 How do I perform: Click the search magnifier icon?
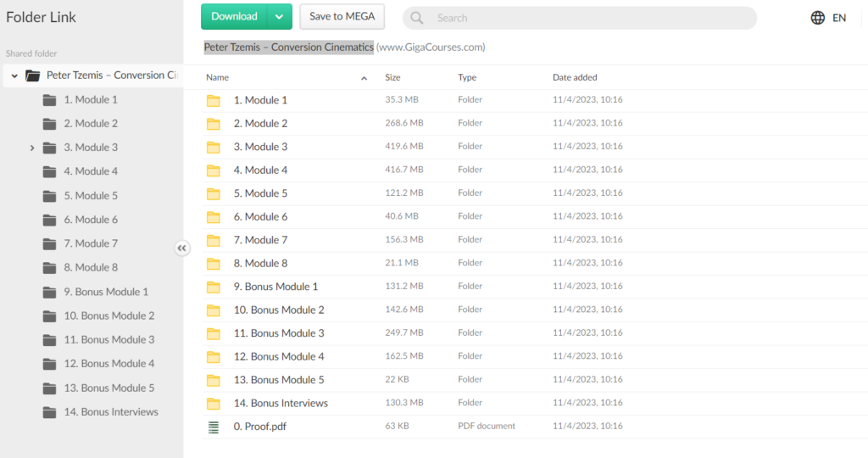pyautogui.click(x=418, y=18)
